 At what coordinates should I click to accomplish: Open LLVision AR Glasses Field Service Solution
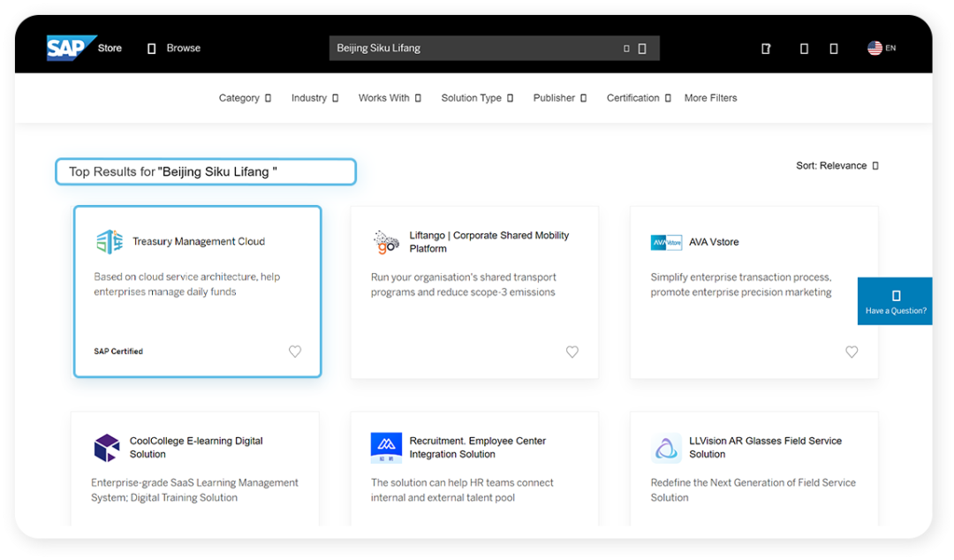coord(765,448)
